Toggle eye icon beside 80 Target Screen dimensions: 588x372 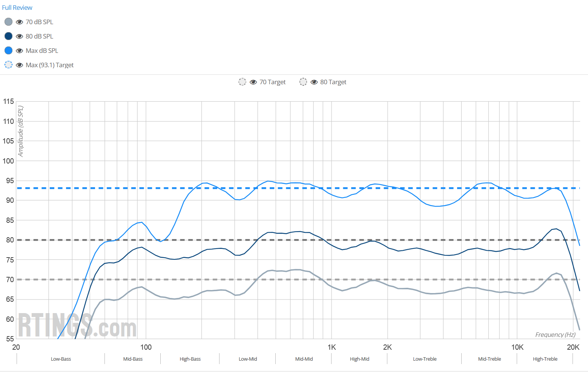(x=314, y=82)
